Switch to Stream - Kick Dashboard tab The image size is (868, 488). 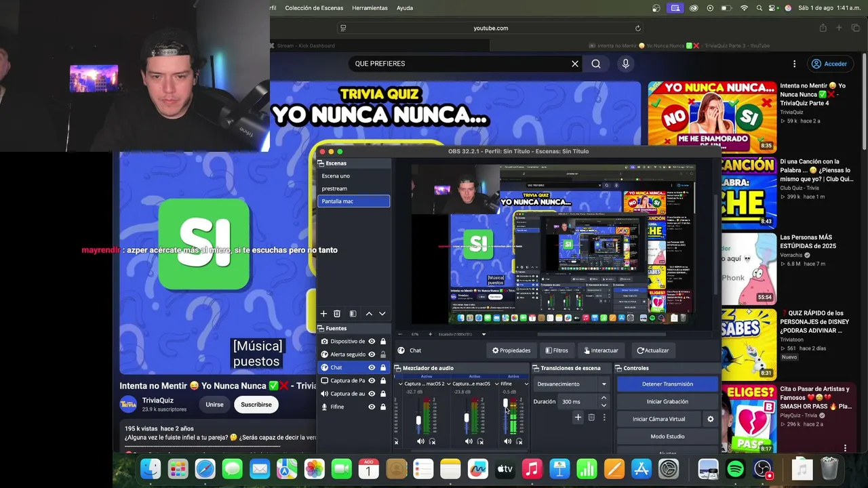click(x=305, y=45)
